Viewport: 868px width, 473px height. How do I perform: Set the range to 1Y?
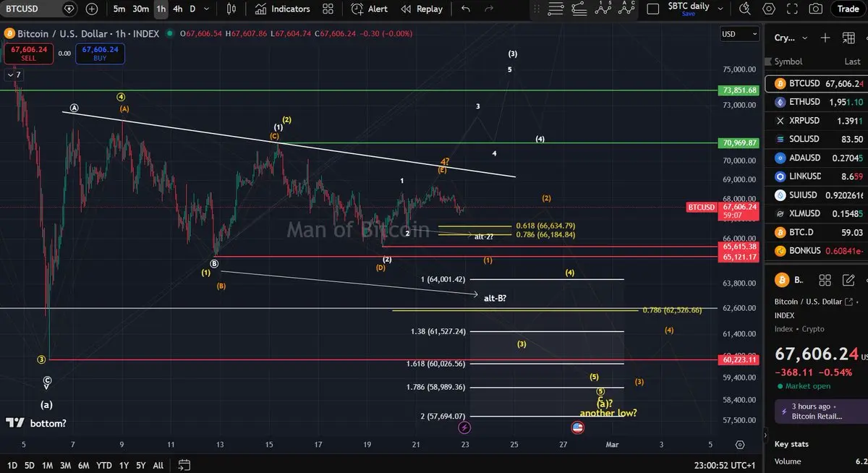click(x=124, y=465)
